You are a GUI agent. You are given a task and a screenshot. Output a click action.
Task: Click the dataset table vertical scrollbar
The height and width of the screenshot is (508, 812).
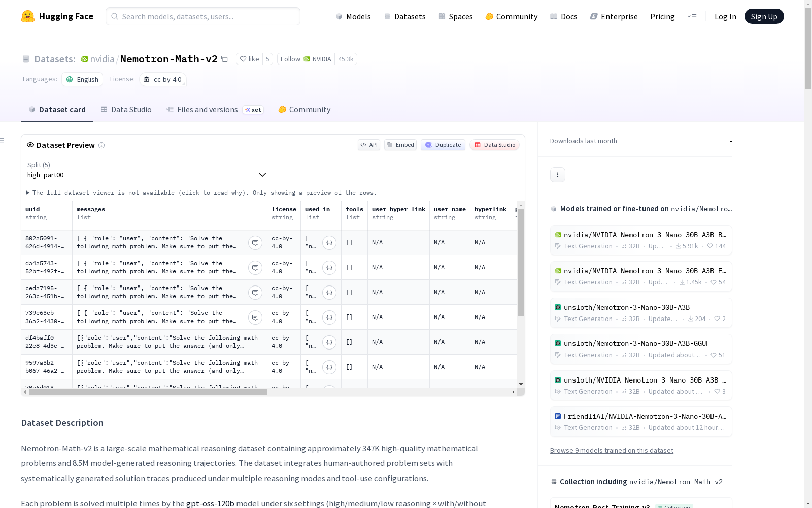[521, 262]
